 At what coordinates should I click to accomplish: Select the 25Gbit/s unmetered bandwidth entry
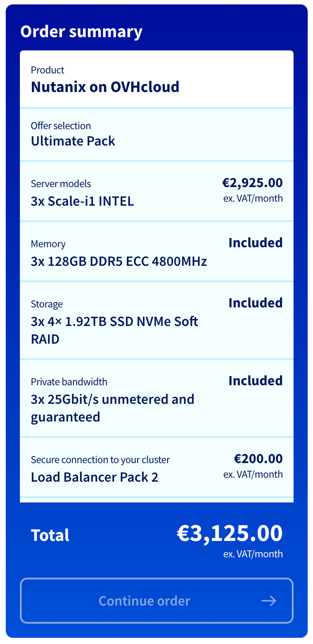point(112,408)
